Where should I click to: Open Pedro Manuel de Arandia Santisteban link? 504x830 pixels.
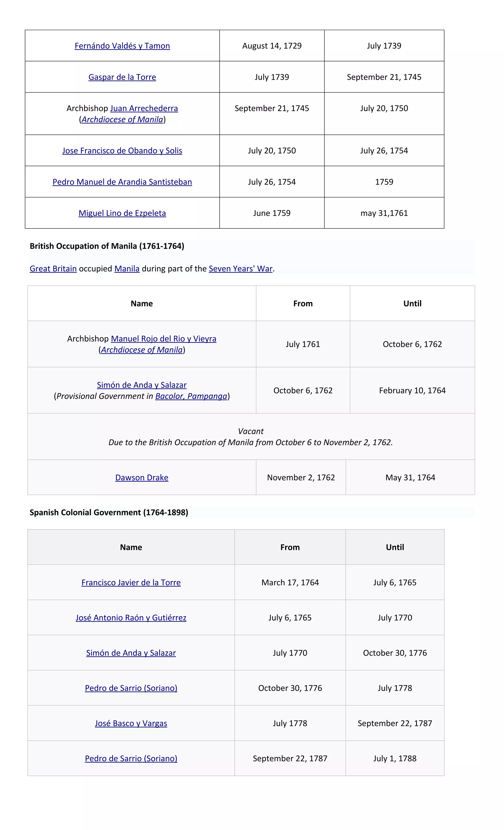click(x=122, y=182)
